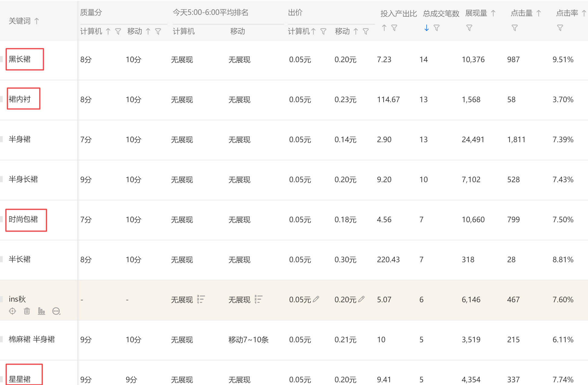
Task: Sort 质量分 计算机 by its up arrow
Action: [108, 31]
